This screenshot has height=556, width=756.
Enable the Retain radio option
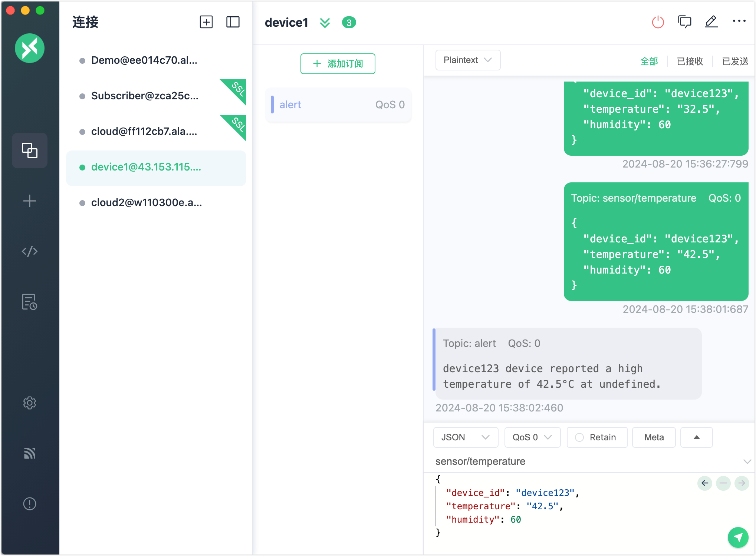579,437
